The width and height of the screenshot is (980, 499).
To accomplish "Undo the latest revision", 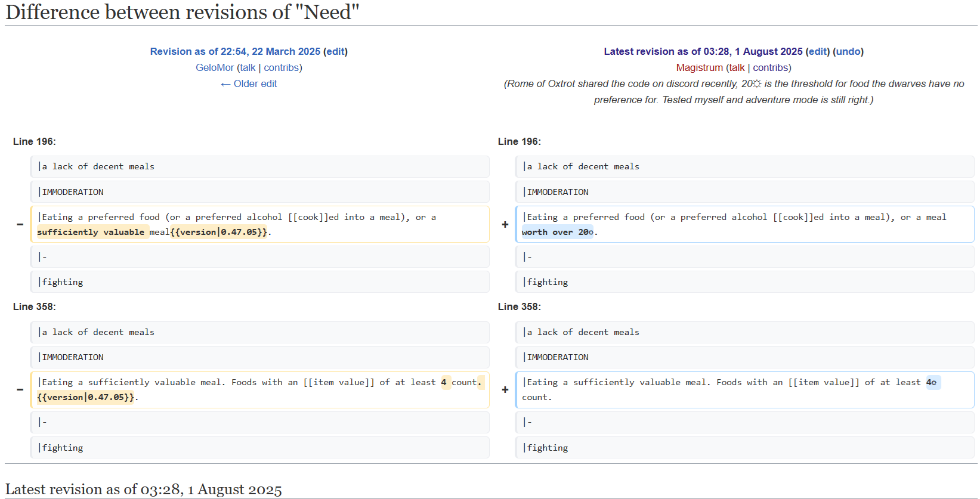I will point(848,51).
